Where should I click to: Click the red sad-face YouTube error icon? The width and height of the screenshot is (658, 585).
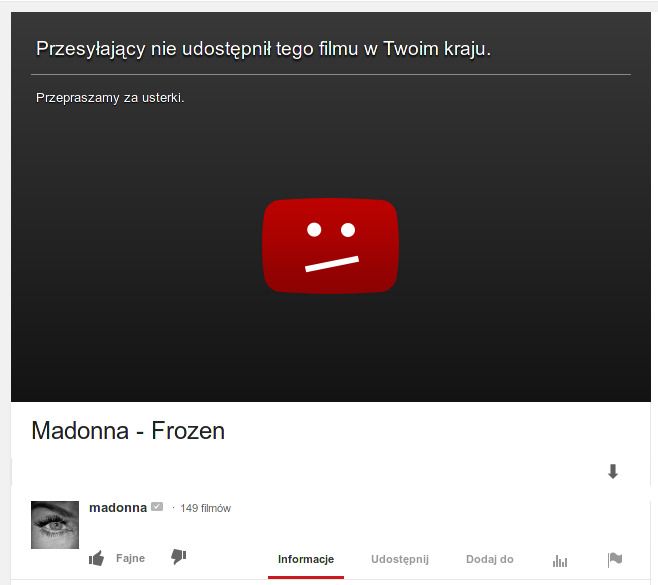(331, 245)
